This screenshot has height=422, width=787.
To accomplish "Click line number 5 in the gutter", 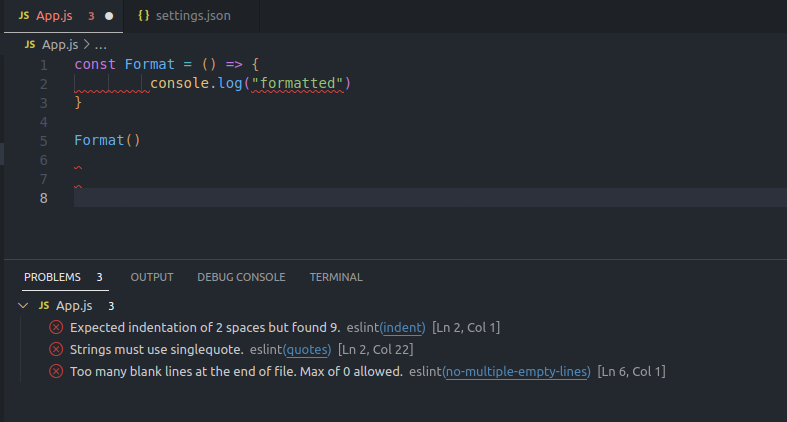I will click(x=44, y=140).
